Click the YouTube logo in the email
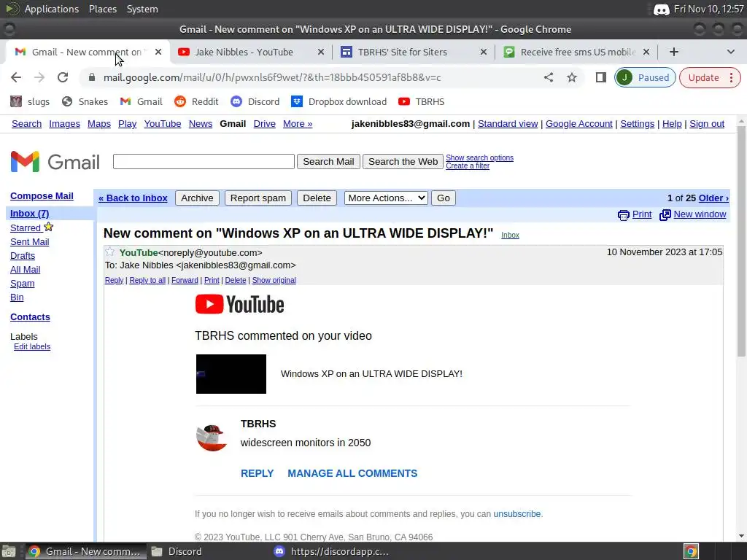Viewport: 747px width, 560px height. point(239,304)
